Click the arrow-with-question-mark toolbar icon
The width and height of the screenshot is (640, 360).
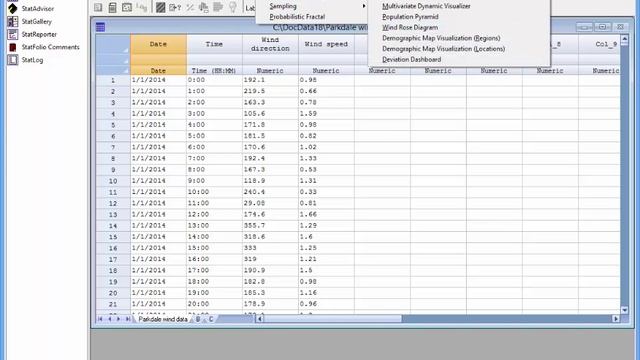tap(175, 7)
